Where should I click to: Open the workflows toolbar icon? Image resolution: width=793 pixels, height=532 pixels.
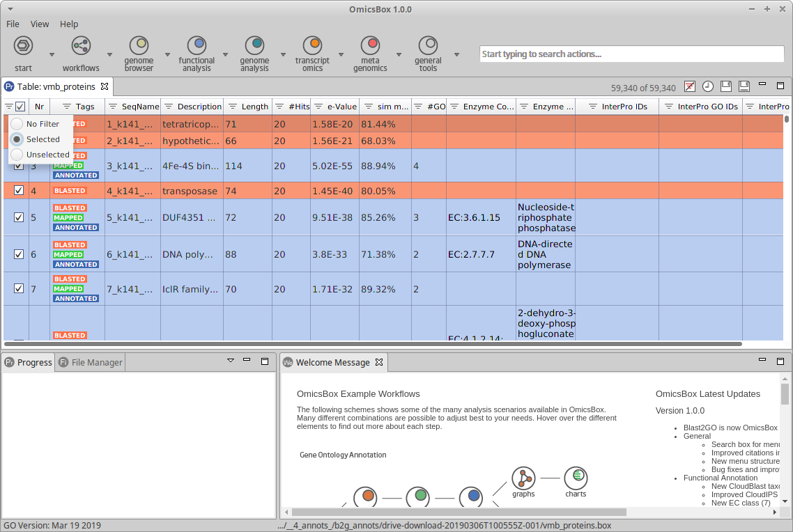(81, 47)
